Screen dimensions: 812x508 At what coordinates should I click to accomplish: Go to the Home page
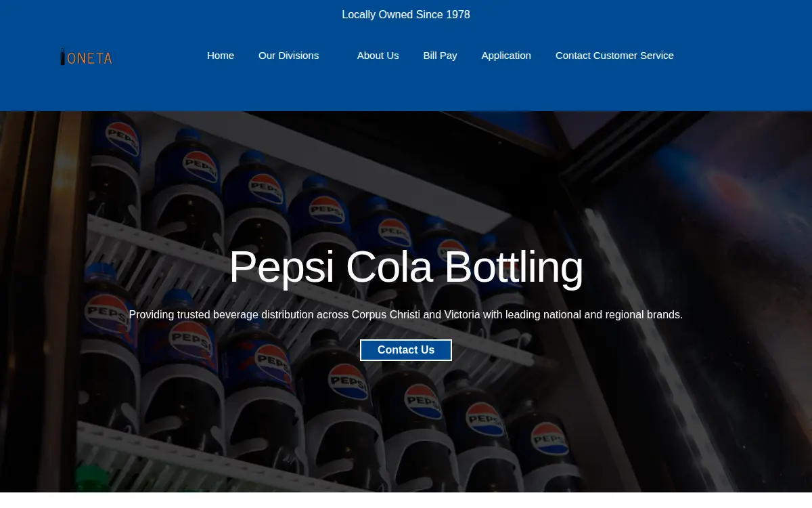[x=221, y=56]
